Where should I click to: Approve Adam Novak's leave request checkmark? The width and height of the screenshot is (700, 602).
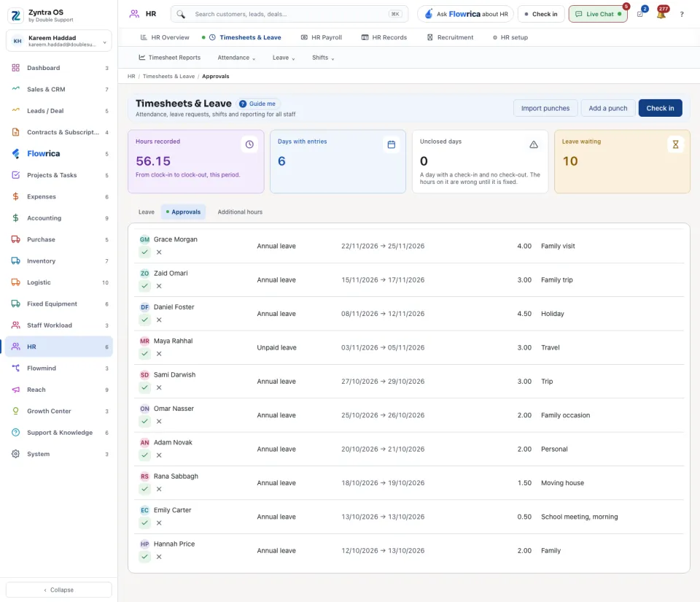[x=144, y=455]
